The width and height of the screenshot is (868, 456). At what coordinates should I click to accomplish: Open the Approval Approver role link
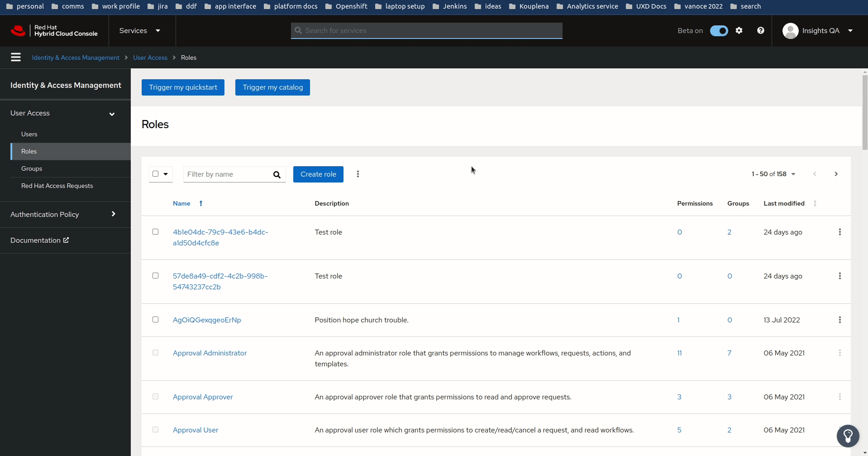[203, 397]
